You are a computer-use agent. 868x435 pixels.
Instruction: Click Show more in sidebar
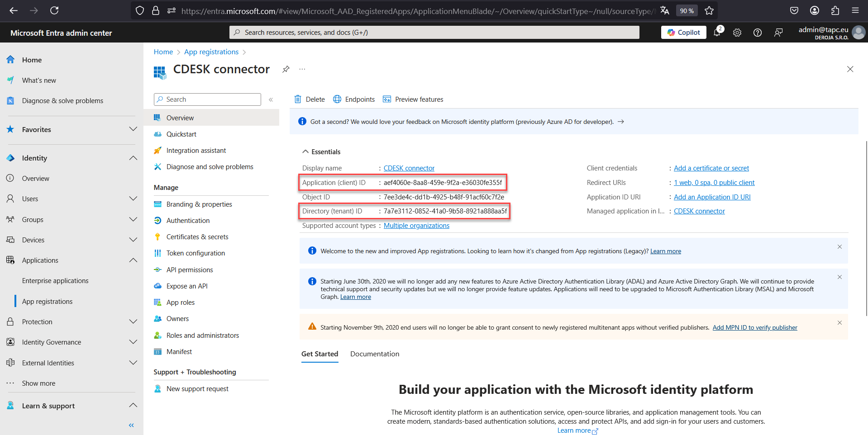38,383
